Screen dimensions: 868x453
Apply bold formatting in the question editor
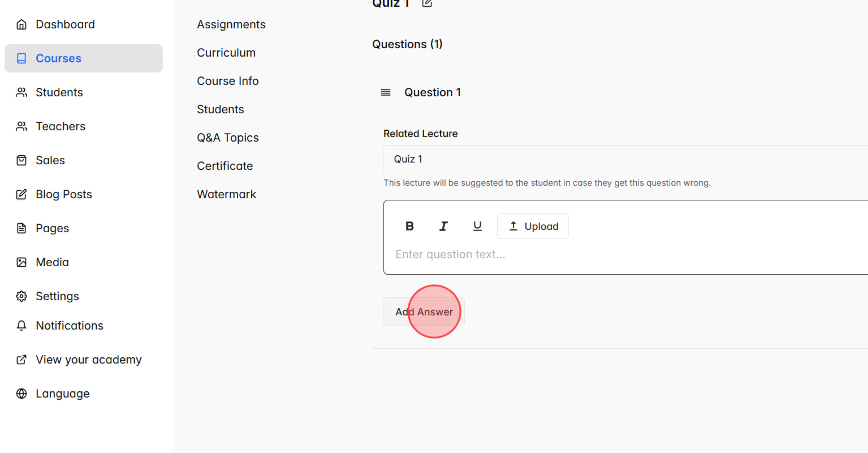pyautogui.click(x=409, y=226)
